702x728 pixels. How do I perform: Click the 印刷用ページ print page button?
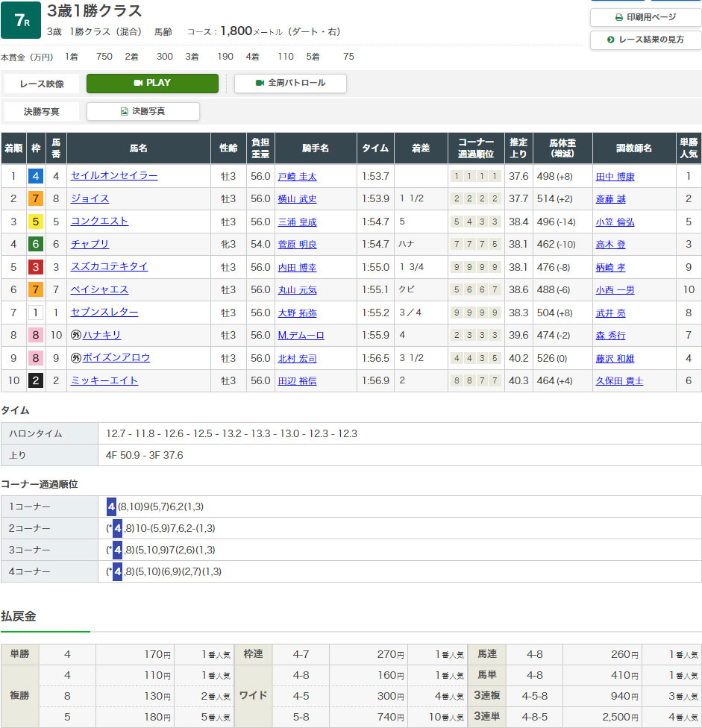(x=645, y=17)
